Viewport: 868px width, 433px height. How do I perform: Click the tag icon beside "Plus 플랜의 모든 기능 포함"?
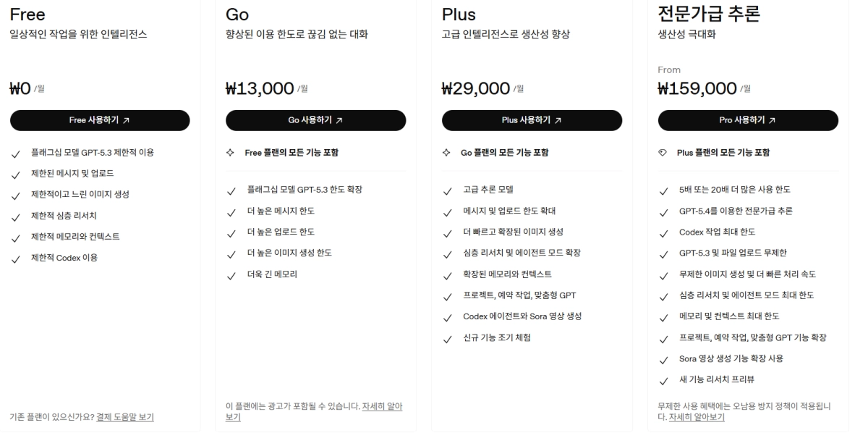pyautogui.click(x=663, y=153)
